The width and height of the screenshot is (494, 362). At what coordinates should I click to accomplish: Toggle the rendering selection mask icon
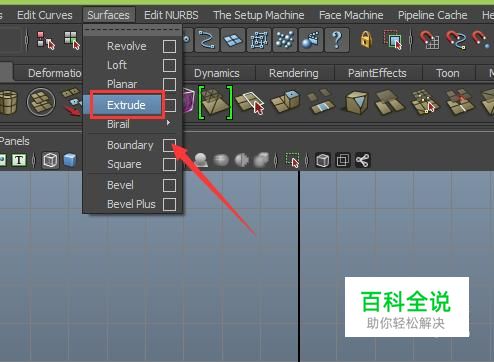(x=311, y=40)
